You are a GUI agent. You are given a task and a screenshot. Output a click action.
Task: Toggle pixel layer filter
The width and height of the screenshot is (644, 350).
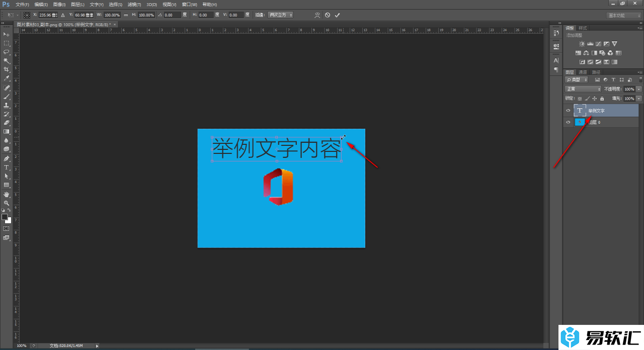pyautogui.click(x=597, y=79)
